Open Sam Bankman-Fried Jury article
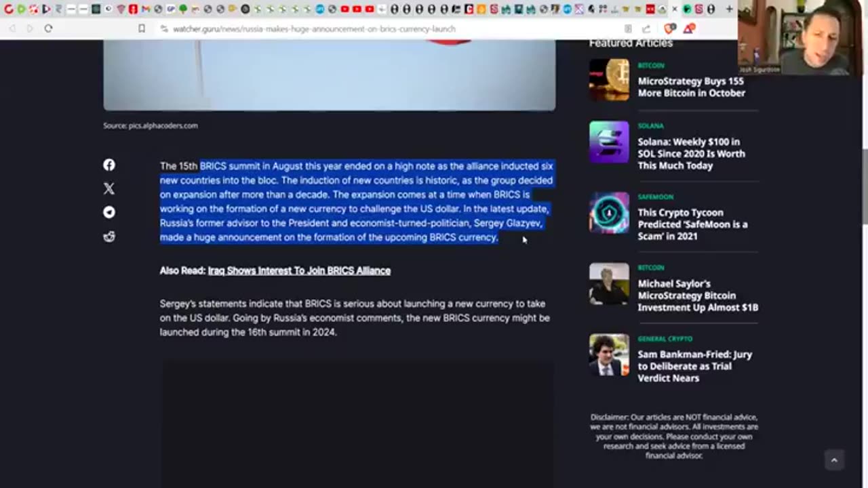 [694, 366]
